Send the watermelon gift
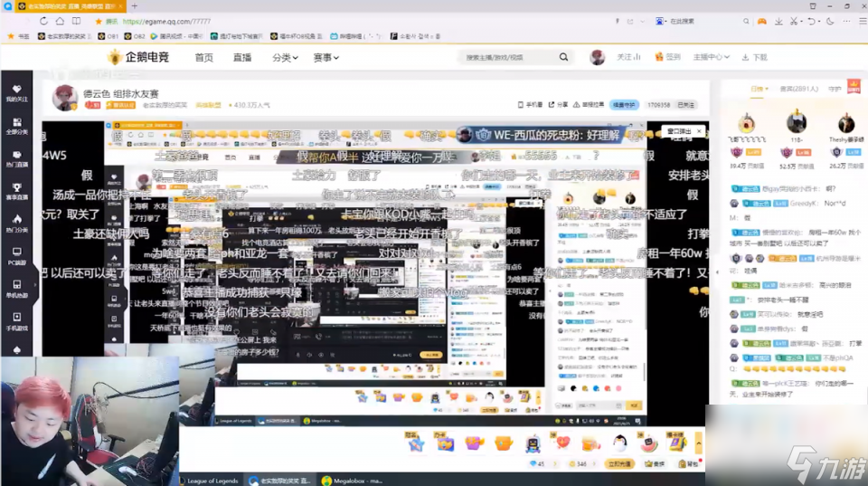 click(649, 443)
